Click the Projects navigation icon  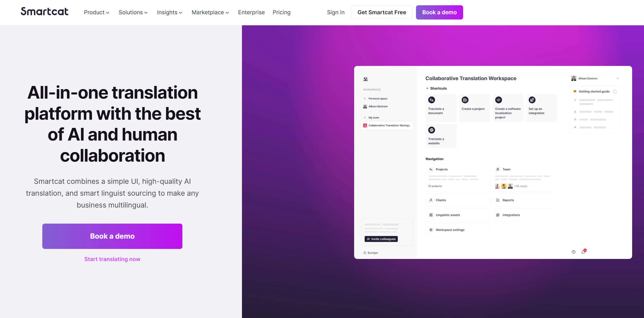coord(431,169)
